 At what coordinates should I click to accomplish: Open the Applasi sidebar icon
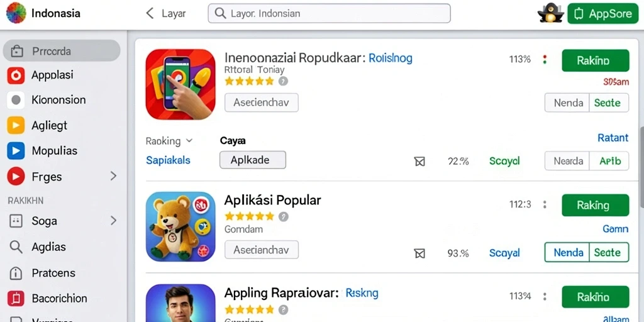pyautogui.click(x=16, y=75)
